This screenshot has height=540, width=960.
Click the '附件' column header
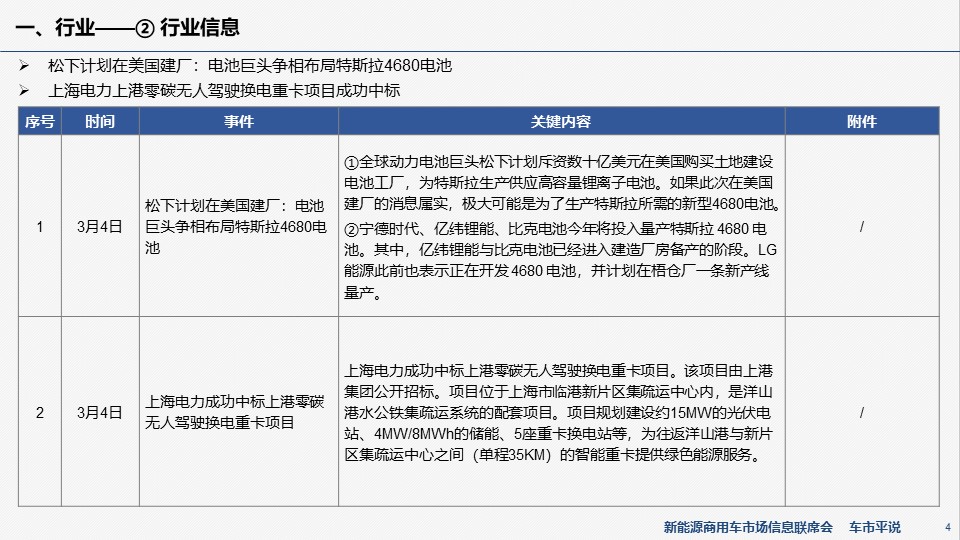862,121
